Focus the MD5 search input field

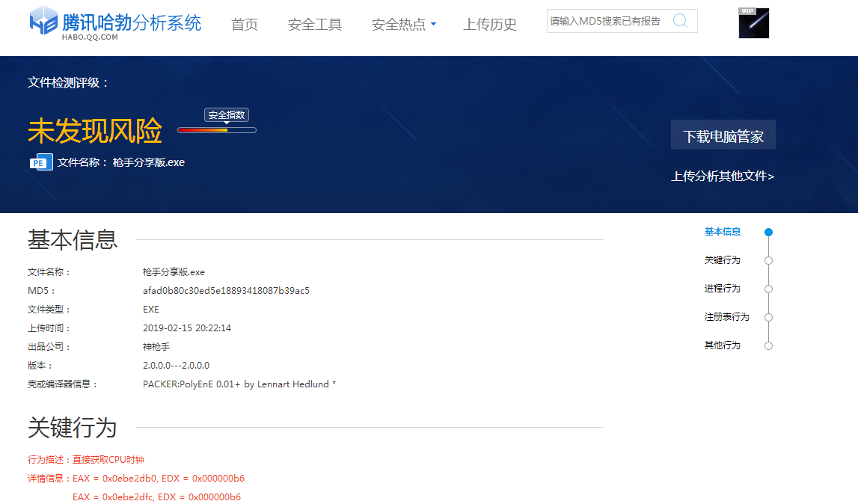609,21
